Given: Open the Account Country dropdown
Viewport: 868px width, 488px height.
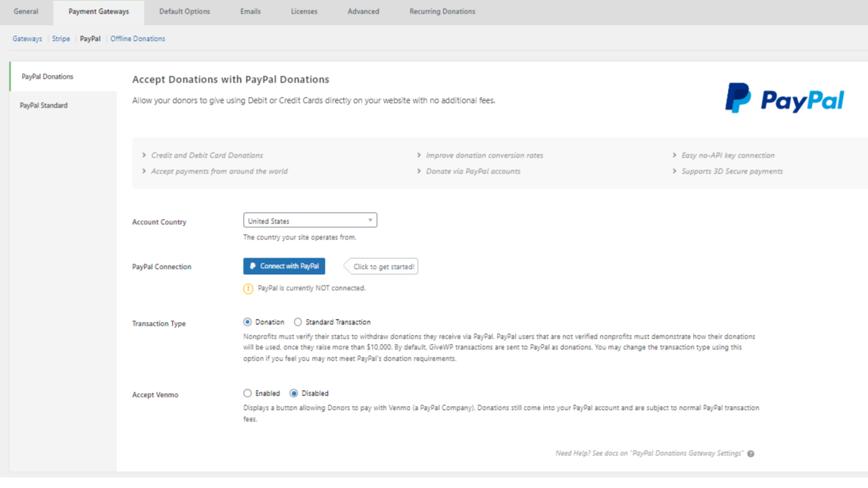Looking at the screenshot, I should coord(310,221).
